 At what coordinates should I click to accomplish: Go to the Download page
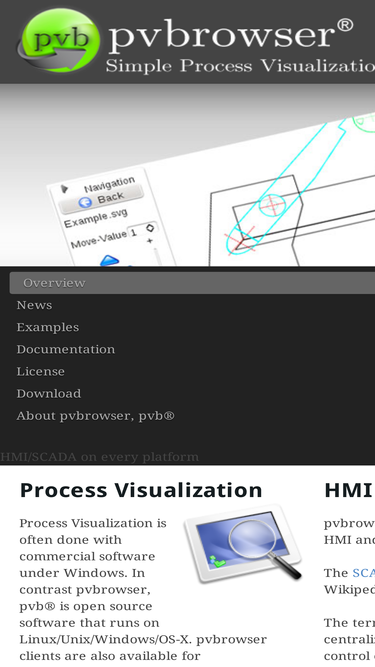tap(49, 393)
